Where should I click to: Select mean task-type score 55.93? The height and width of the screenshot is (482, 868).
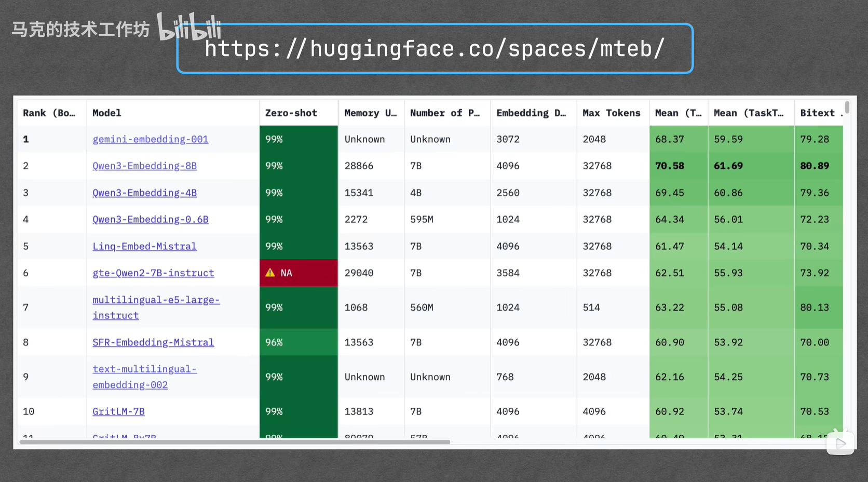click(x=728, y=273)
